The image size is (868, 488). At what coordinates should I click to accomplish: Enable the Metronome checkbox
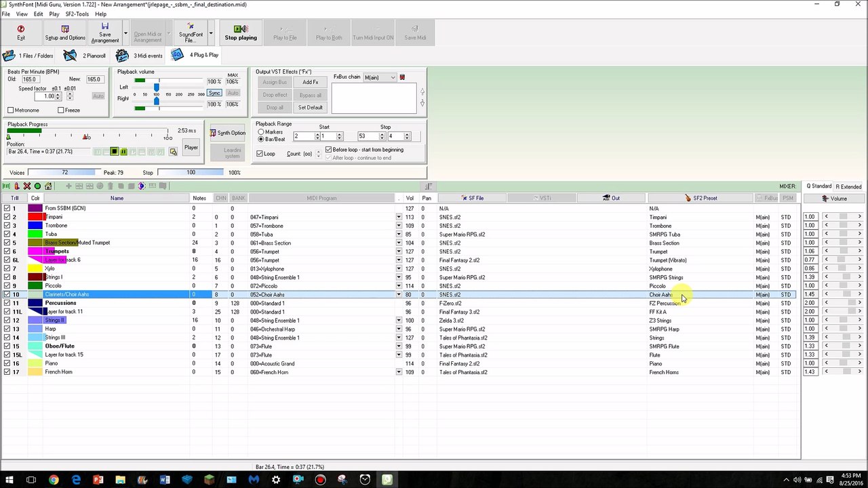[11, 110]
